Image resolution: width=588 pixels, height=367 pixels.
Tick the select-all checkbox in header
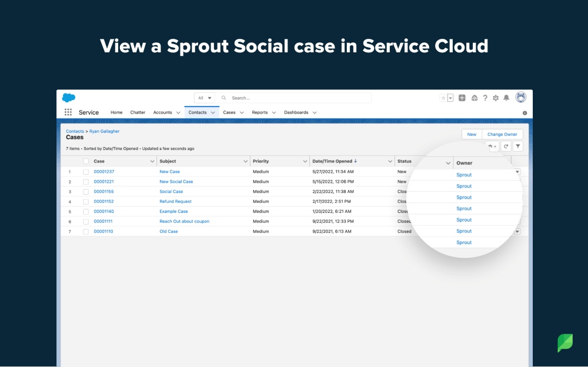pos(86,161)
